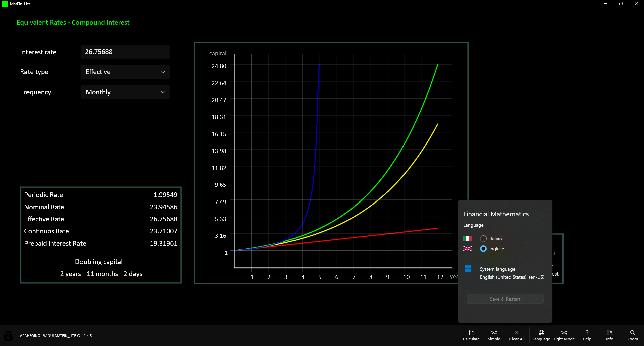Screen dimensions: 644x346
Task: Click the UK flag icon
Action: [467, 249]
